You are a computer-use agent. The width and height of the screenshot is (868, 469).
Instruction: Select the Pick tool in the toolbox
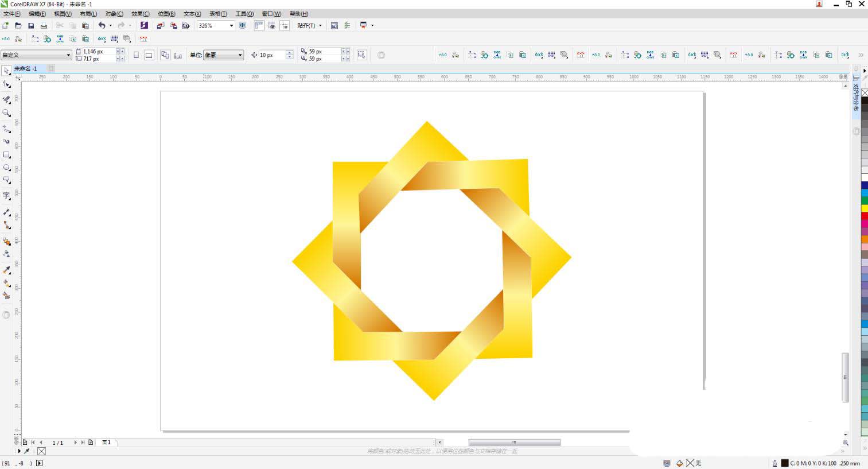pyautogui.click(x=6, y=71)
